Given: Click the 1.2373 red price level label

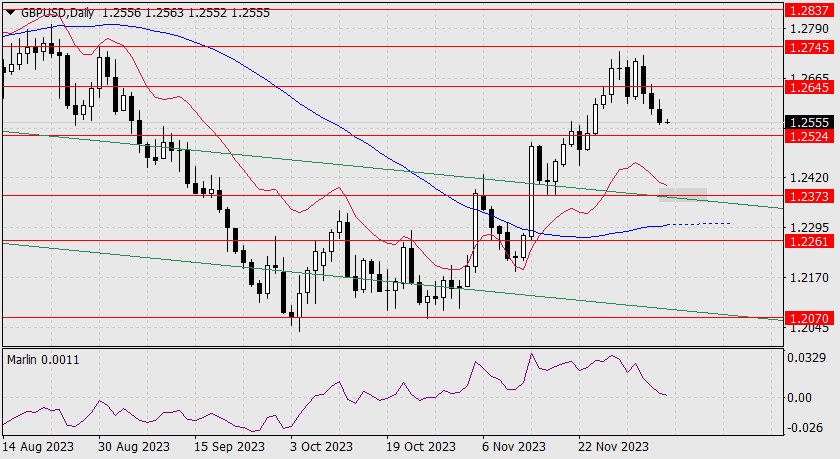Looking at the screenshot, I should click(x=809, y=197).
